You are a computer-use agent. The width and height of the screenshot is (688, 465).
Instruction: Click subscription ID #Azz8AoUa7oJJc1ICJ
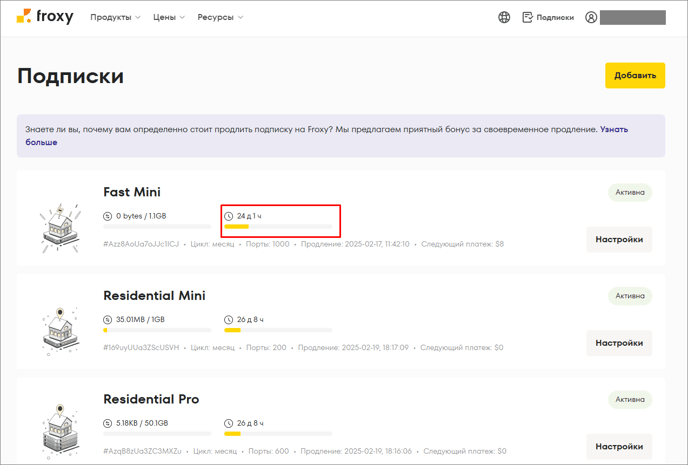(x=141, y=244)
